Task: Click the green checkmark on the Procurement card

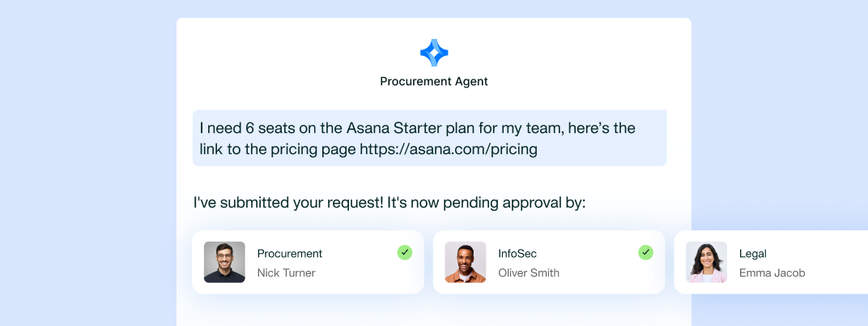Action: (405, 252)
